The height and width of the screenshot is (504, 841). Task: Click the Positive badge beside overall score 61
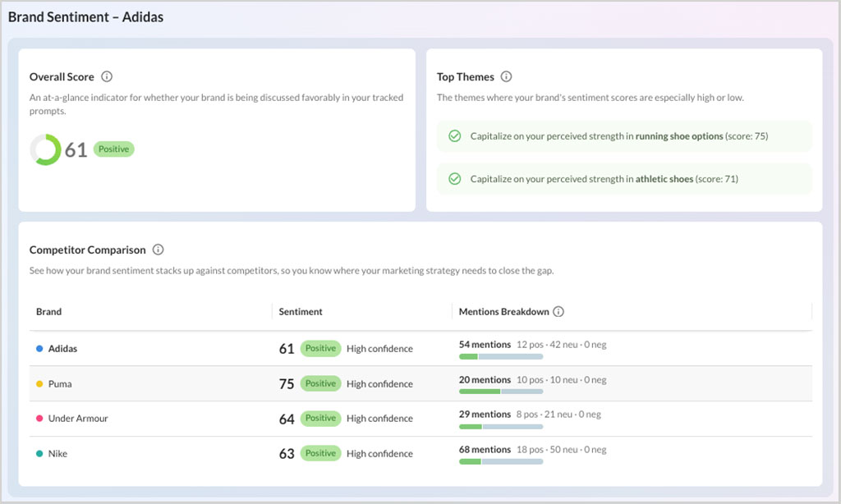pos(113,149)
